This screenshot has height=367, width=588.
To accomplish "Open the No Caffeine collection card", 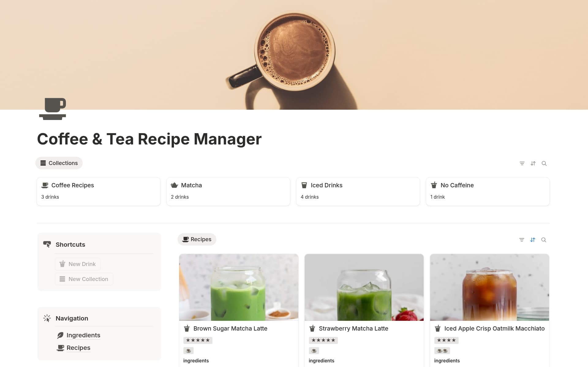I will pyautogui.click(x=488, y=192).
